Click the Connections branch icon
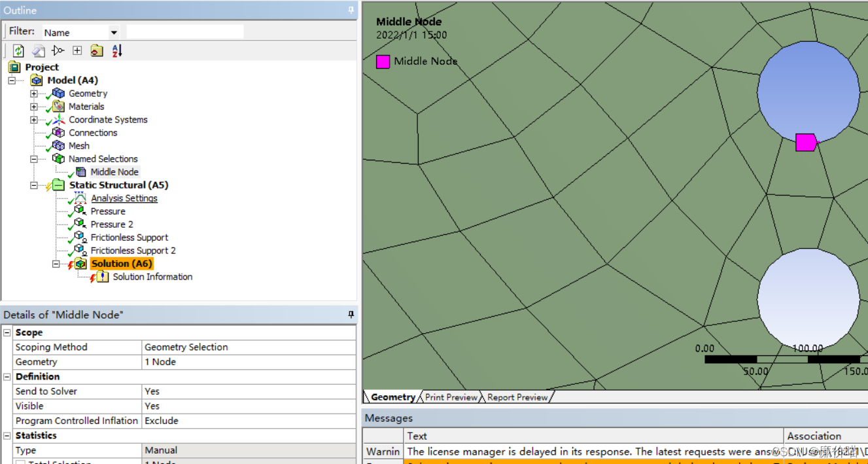868x464 pixels. [x=59, y=133]
